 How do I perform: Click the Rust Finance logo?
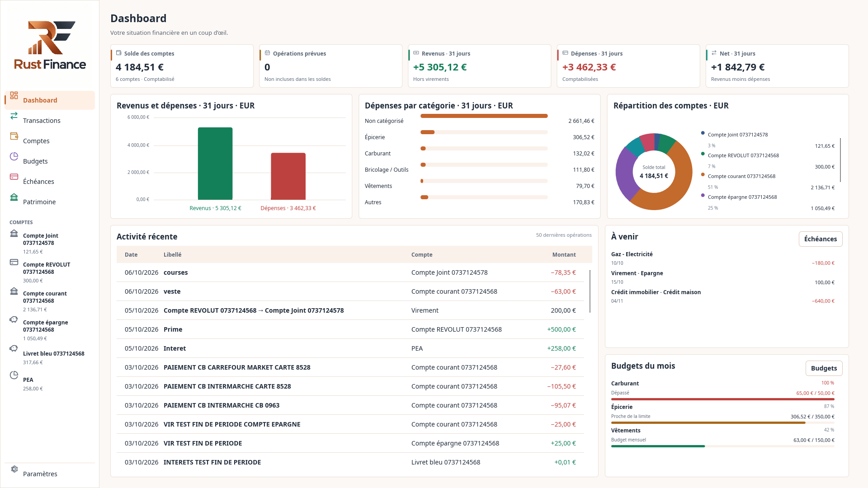click(x=50, y=46)
